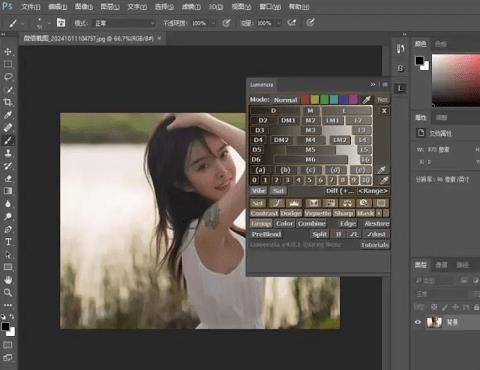Pick the red swatch in Lumenzia
480x370 pixels.
pyautogui.click(x=305, y=100)
